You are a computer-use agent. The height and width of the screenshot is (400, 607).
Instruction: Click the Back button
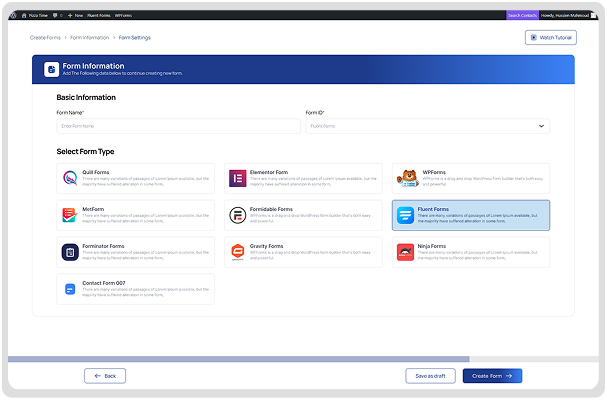click(105, 376)
